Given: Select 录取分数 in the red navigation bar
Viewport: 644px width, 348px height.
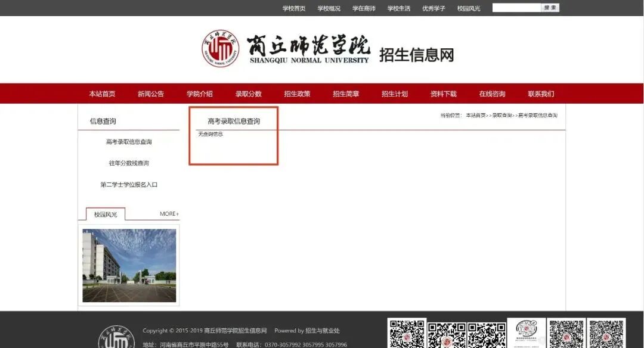Looking at the screenshot, I should pyautogui.click(x=248, y=94).
